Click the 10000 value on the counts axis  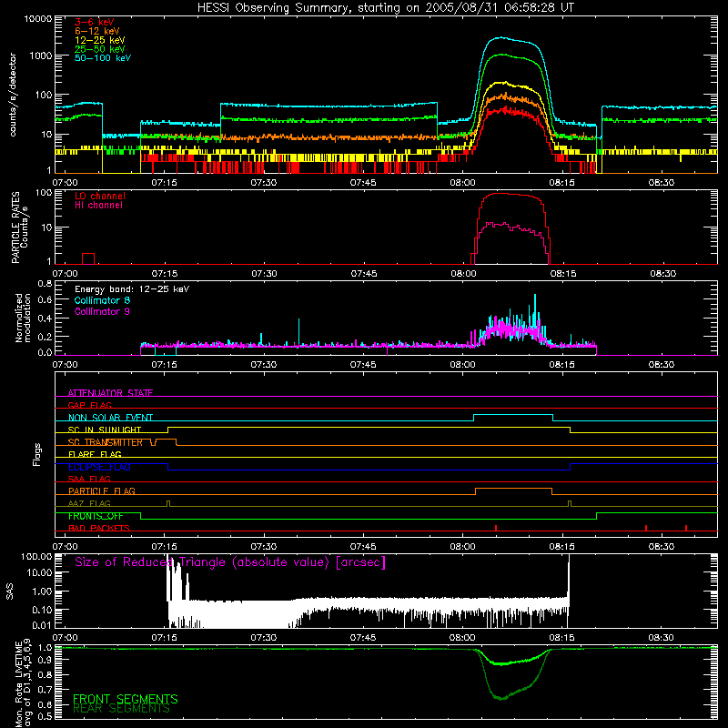37,18
